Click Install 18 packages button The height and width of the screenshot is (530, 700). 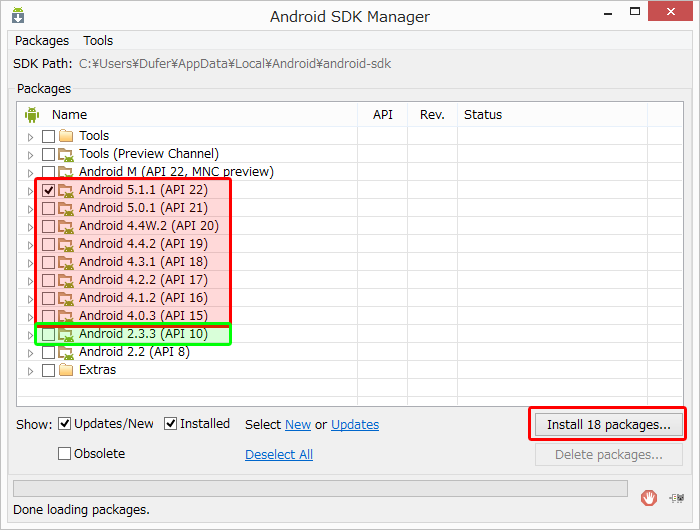tap(609, 424)
